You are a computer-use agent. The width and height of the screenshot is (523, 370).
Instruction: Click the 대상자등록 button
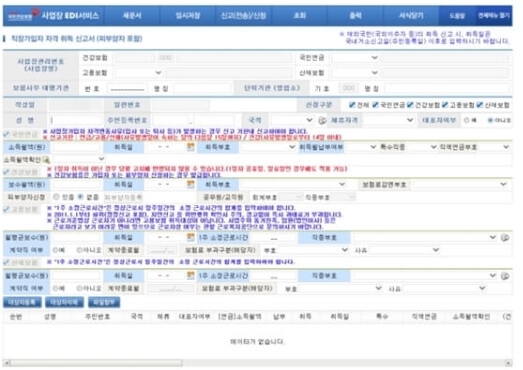pos(22,302)
